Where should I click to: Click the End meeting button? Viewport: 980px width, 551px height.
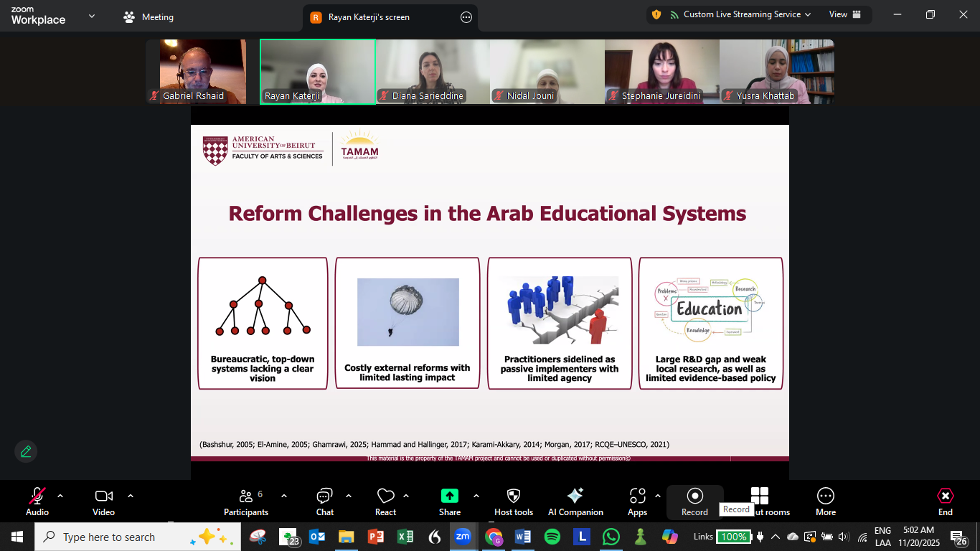[945, 501]
